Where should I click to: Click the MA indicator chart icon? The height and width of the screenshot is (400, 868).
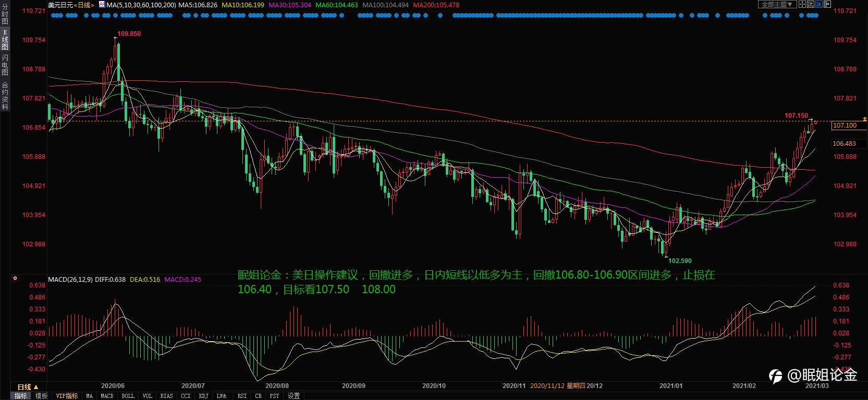[x=89, y=396]
